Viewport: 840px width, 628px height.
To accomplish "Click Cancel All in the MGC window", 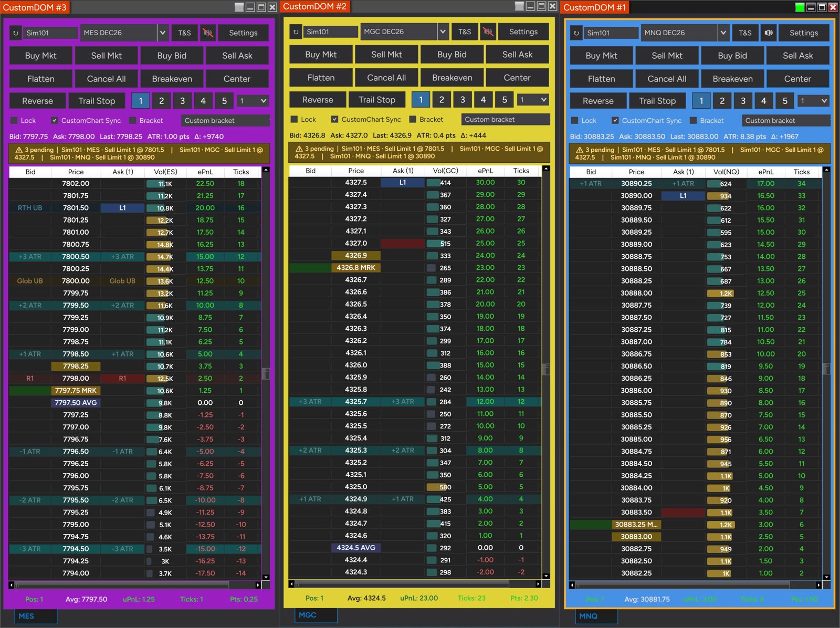I will click(x=386, y=78).
